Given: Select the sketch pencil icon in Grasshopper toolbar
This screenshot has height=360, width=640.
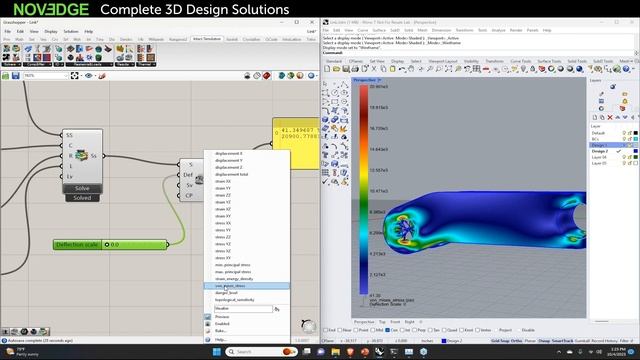Looking at the screenshot, I should (102, 76).
